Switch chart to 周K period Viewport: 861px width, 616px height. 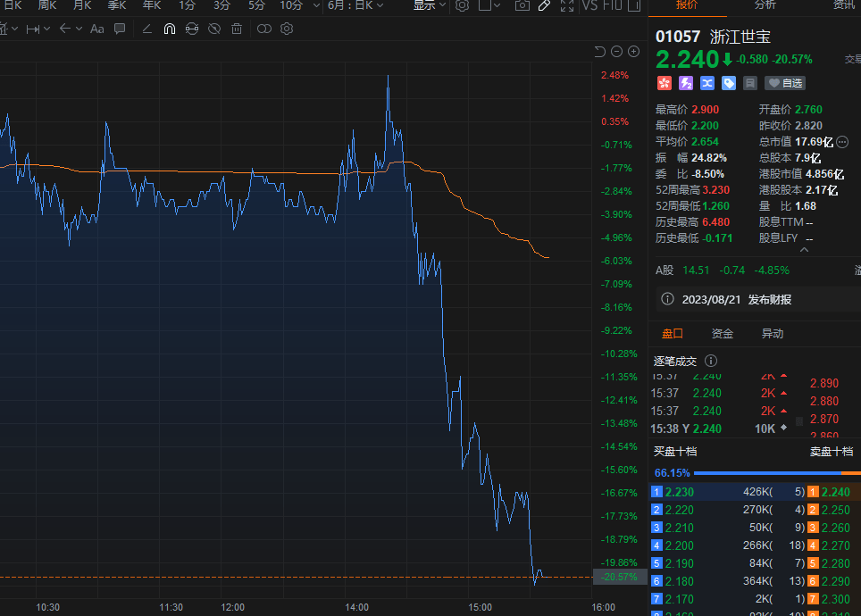(47, 5)
